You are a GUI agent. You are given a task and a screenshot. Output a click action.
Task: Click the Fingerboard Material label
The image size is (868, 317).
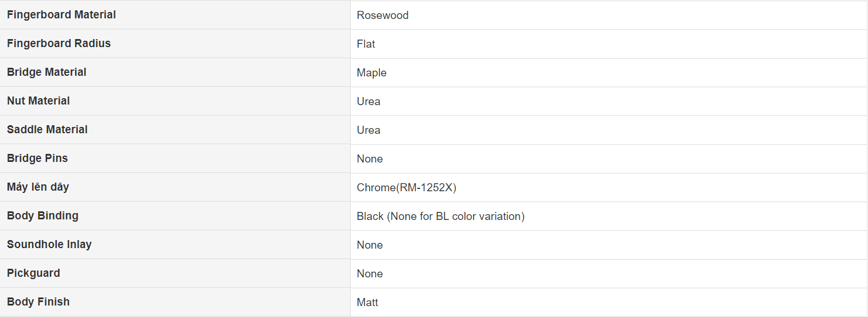(61, 15)
